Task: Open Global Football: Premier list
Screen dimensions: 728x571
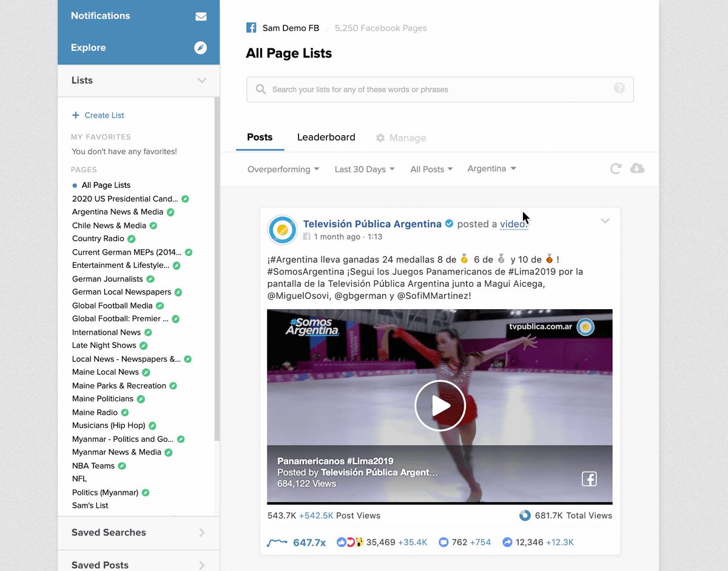Action: click(120, 318)
